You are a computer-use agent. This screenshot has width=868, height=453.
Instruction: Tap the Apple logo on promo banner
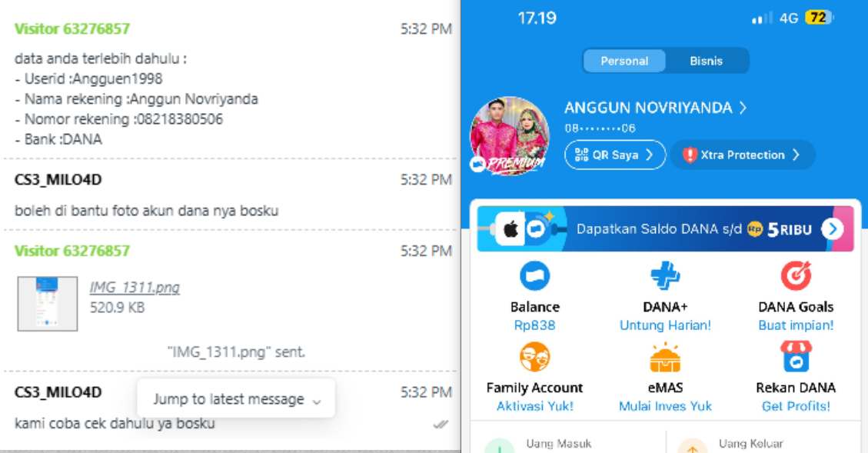pos(510,228)
